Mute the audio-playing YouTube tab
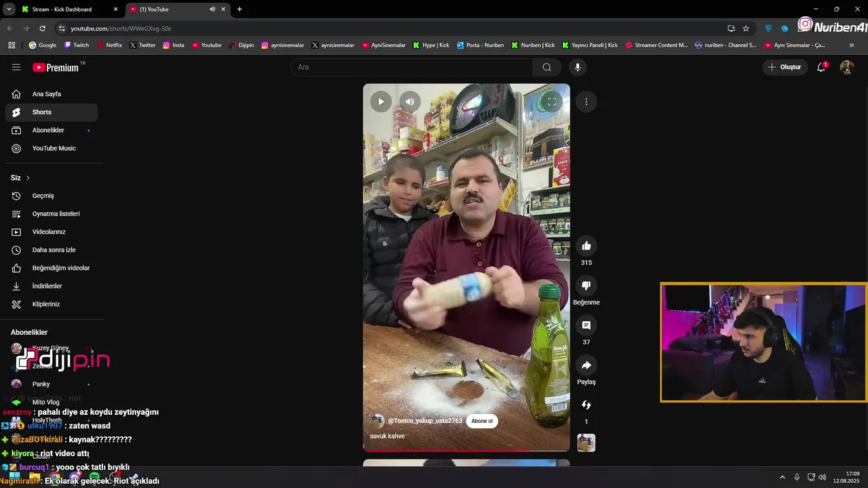This screenshot has height=488, width=868. (x=212, y=9)
